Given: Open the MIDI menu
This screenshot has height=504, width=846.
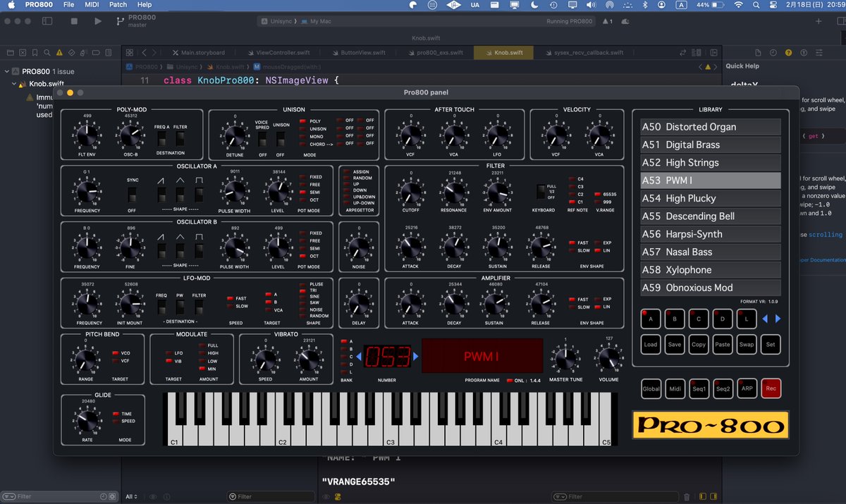Looking at the screenshot, I should click(91, 5).
